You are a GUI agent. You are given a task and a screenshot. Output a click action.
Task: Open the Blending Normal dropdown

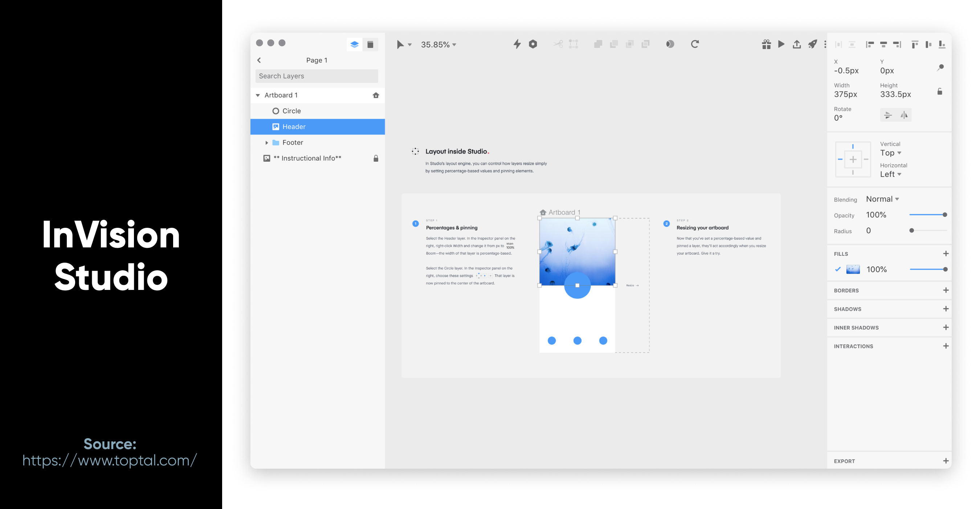click(x=882, y=199)
